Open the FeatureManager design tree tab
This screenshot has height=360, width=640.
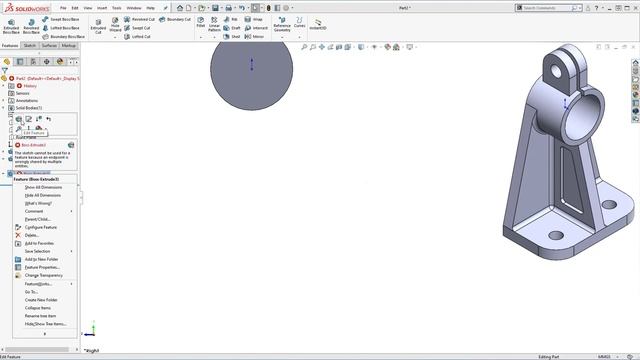[7, 62]
